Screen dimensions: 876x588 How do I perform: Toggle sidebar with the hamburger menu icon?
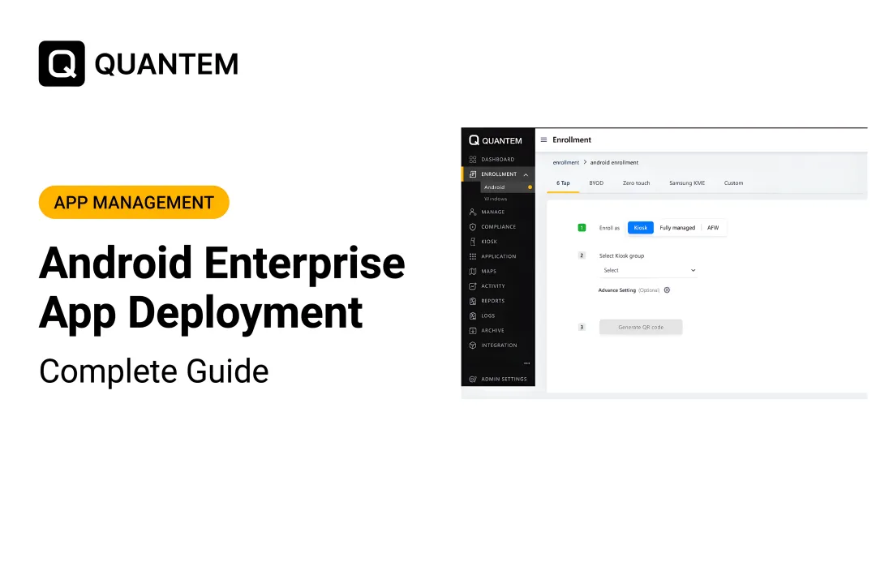click(543, 139)
